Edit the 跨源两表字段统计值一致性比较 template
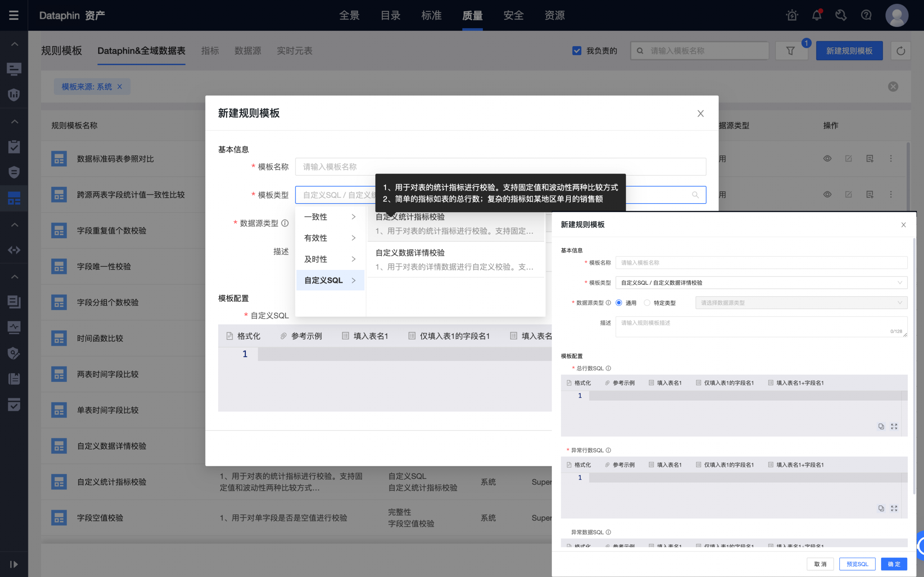The height and width of the screenshot is (577, 924). 849,194
